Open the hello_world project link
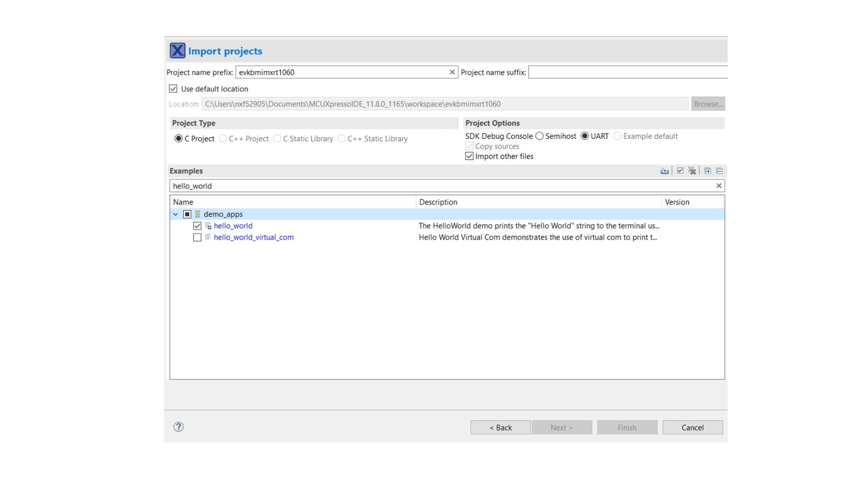 [234, 226]
